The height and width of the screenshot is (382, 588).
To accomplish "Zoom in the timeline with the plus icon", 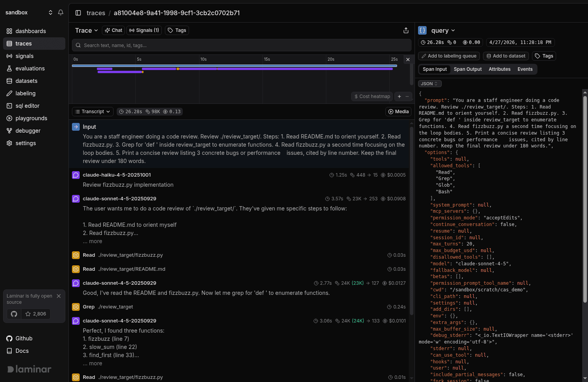I will pos(399,96).
